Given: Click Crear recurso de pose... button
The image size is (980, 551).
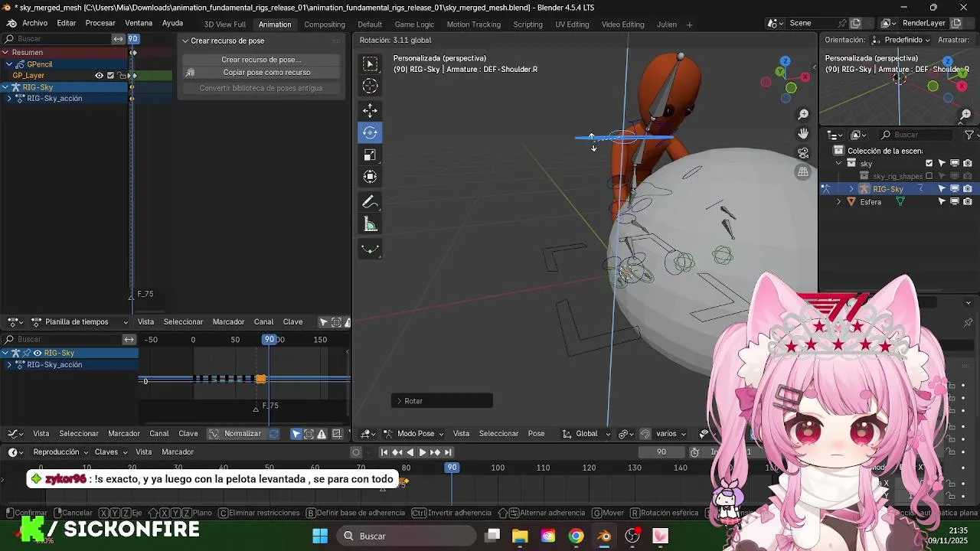Looking at the screenshot, I should click(261, 60).
